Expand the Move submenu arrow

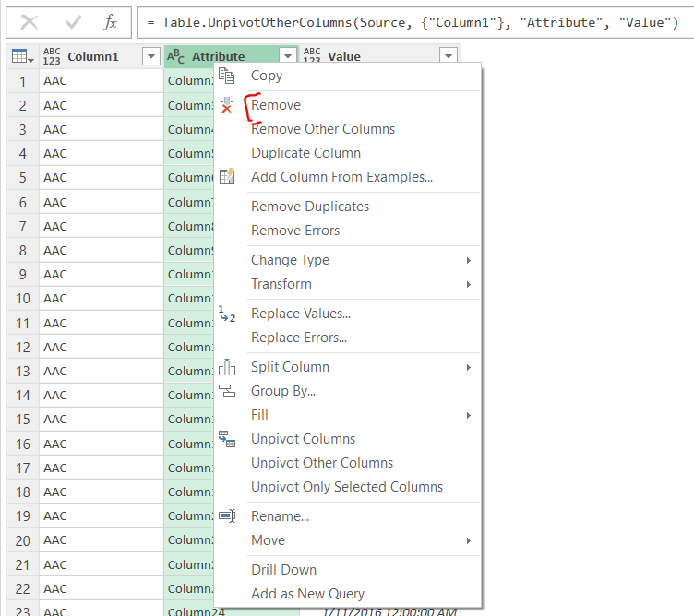468,540
